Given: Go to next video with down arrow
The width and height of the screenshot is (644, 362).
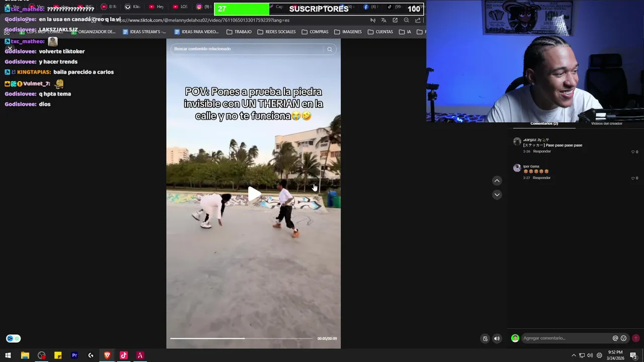Looking at the screenshot, I should coord(497,195).
